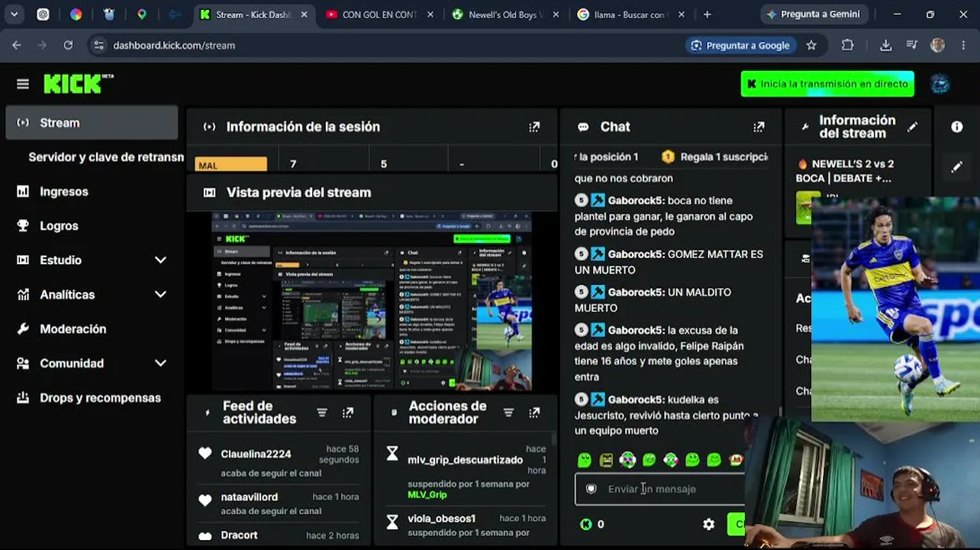
Task: Open the Kick hamburger menu
Action: 23,84
